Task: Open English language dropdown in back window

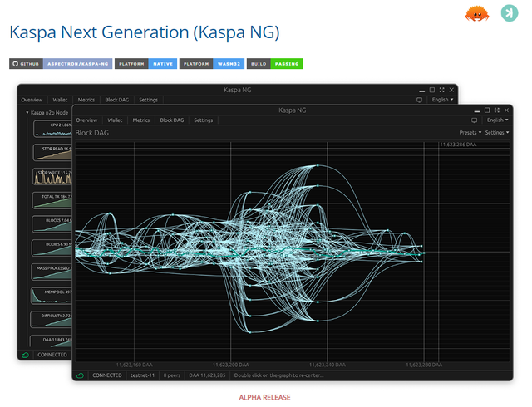Action: (x=442, y=100)
